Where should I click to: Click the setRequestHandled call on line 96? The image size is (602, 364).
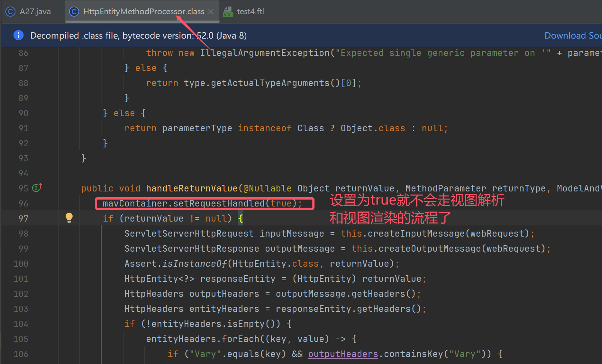point(219,203)
